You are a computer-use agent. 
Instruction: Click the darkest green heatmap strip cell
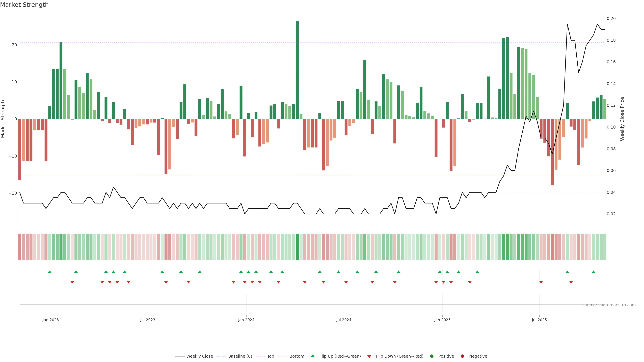(297, 247)
